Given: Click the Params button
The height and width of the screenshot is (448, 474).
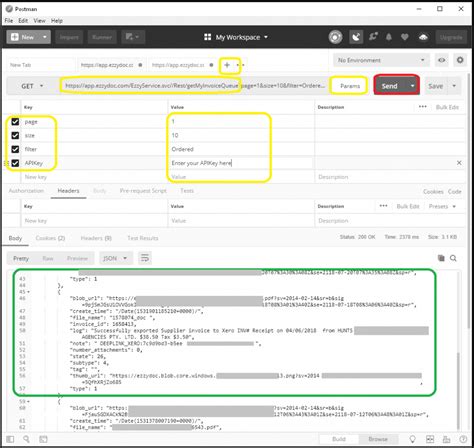Looking at the screenshot, I should pyautogui.click(x=350, y=86).
